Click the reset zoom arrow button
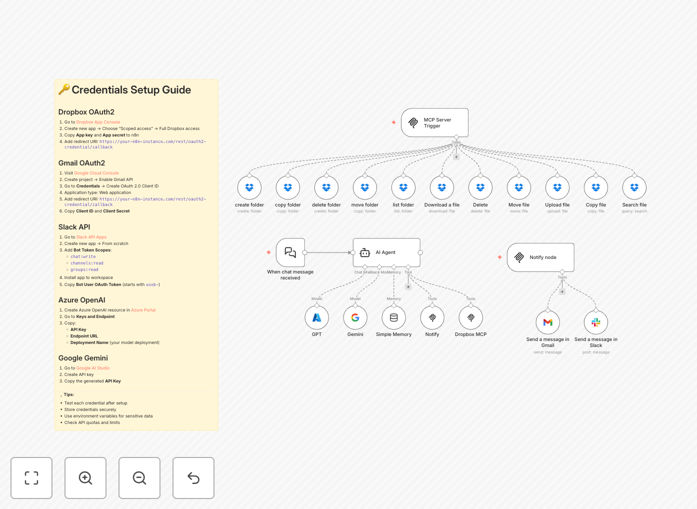The width and height of the screenshot is (697, 509). point(193,478)
